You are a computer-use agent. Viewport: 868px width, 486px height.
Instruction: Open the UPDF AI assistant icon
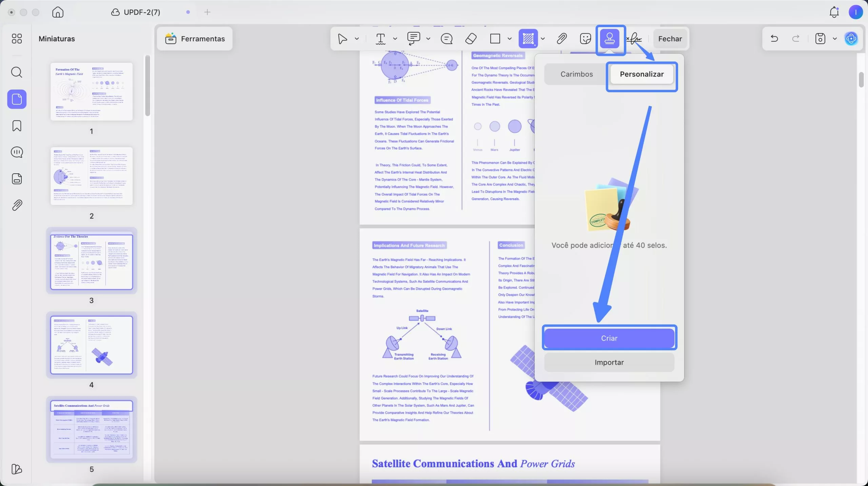pos(851,39)
